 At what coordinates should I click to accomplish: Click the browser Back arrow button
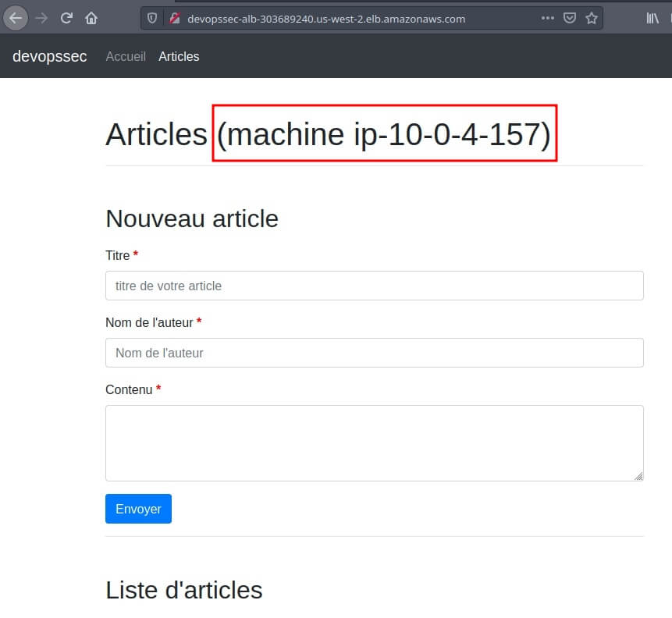(16, 17)
